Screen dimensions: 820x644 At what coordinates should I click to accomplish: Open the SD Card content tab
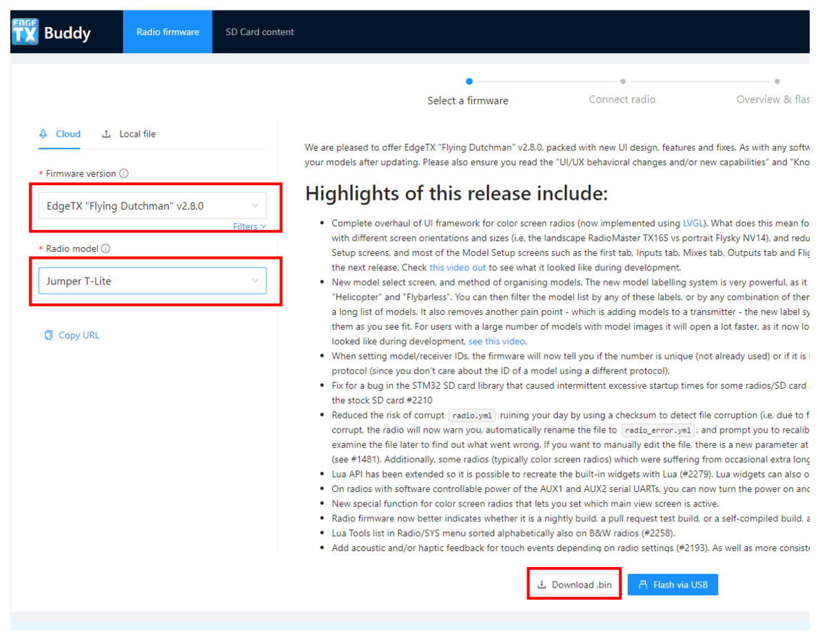coord(259,32)
